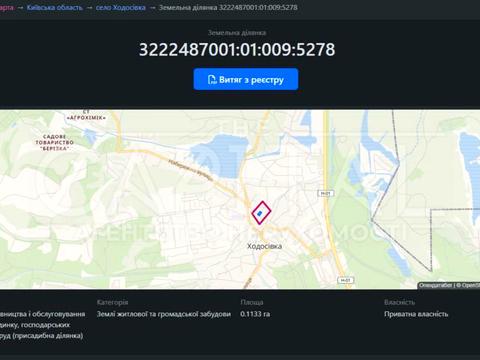Click the Садове товариство Берізка map label

(55, 142)
